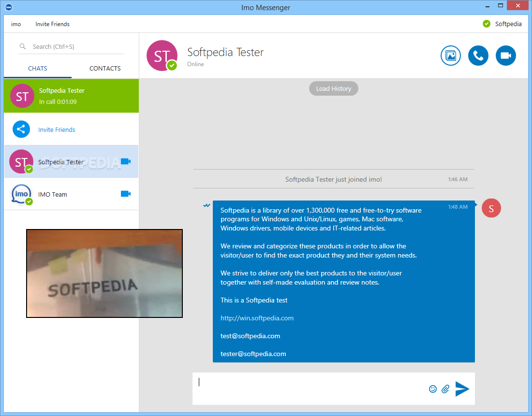532x416 pixels.
Task: Start a video call from chat header
Action: (x=505, y=56)
